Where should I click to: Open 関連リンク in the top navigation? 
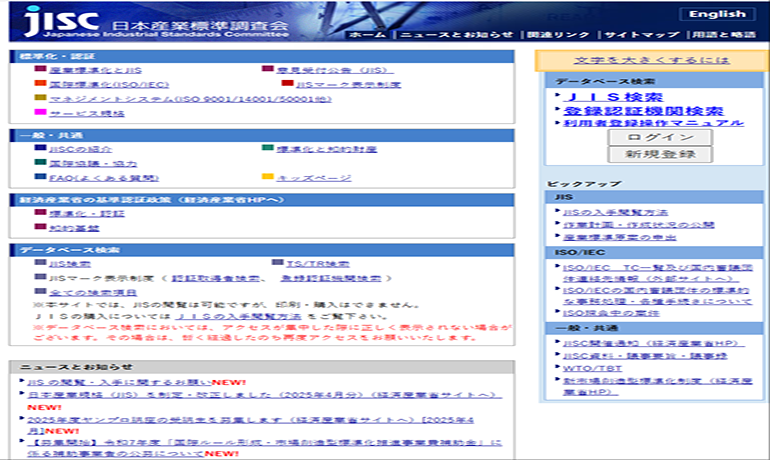pos(558,35)
